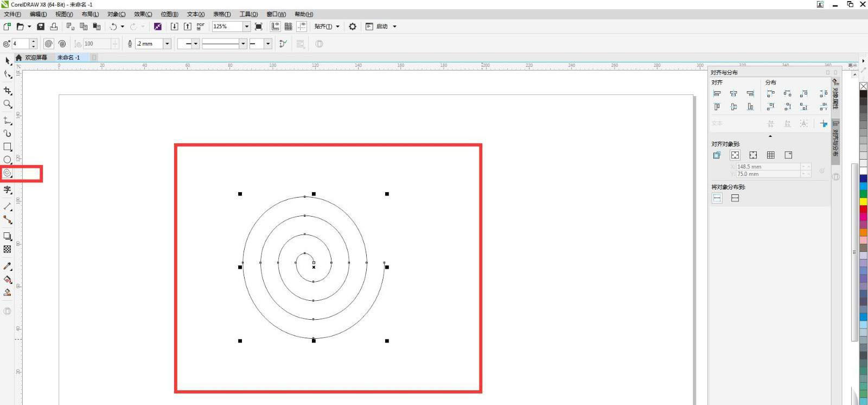Click the Import icon

click(x=174, y=26)
